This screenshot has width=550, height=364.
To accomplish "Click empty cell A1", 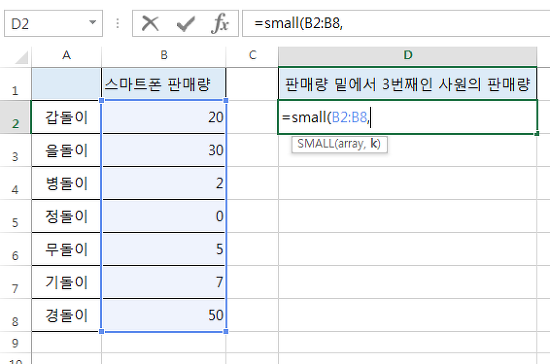I will point(66,84).
